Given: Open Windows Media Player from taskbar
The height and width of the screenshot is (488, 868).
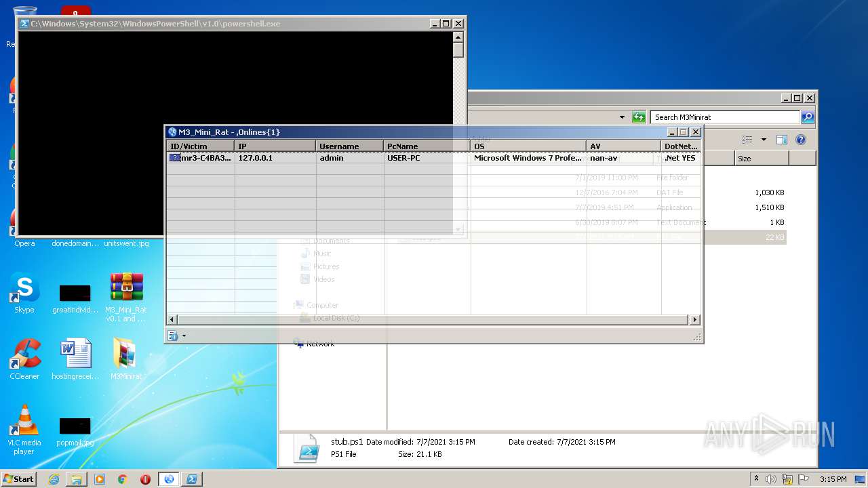Looking at the screenshot, I should pyautogui.click(x=100, y=479).
